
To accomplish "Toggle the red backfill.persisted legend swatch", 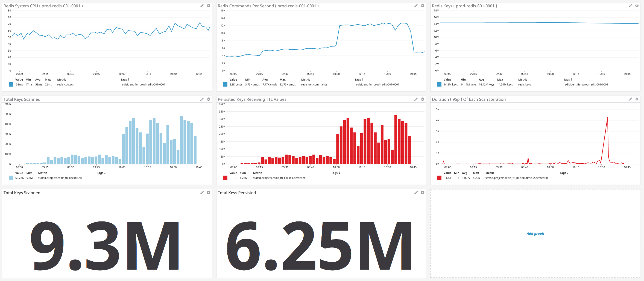I will [225, 178].
